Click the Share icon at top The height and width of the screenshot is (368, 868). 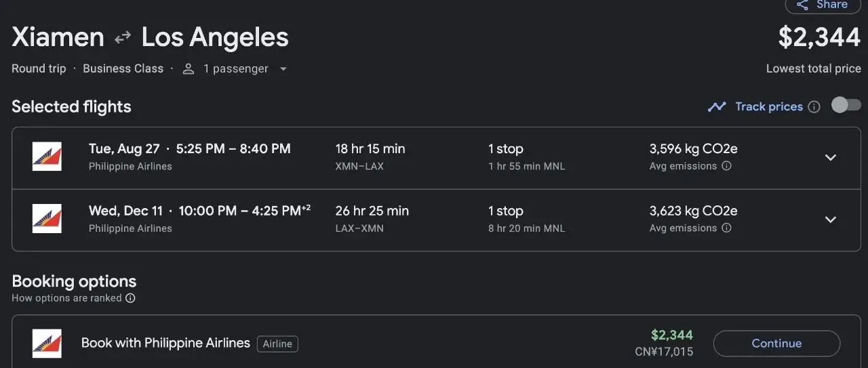[x=803, y=5]
